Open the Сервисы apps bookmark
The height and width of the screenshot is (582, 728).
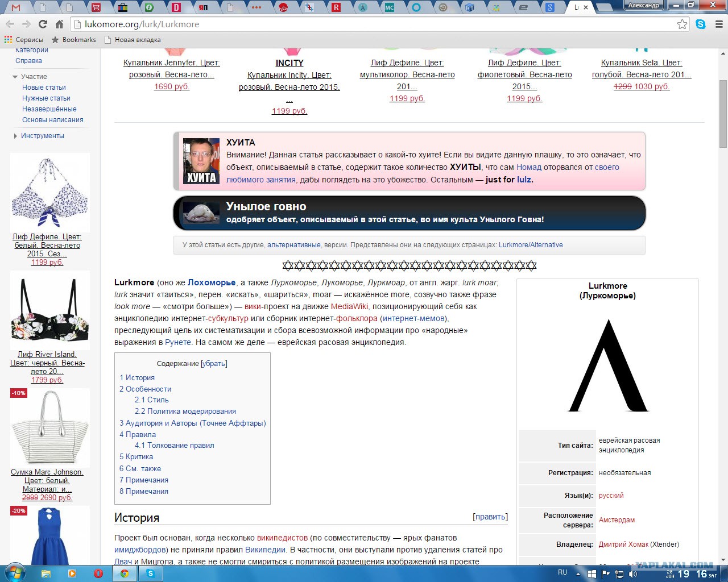(24, 40)
